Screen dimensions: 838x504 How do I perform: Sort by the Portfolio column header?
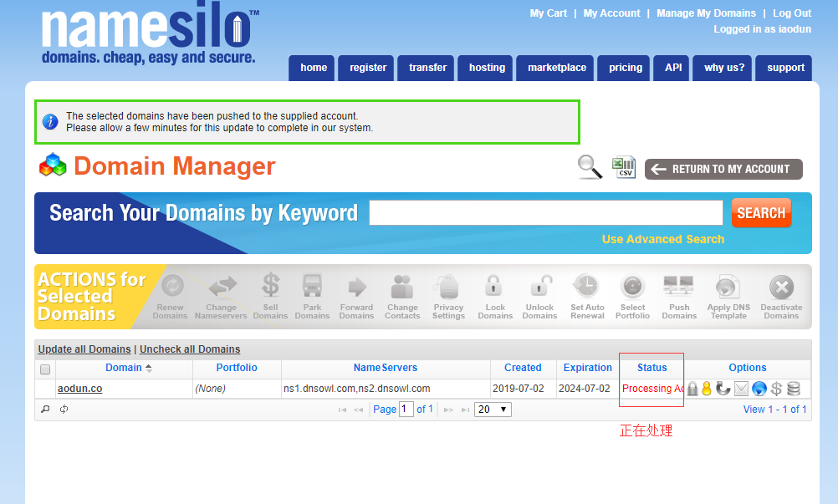pos(237,367)
